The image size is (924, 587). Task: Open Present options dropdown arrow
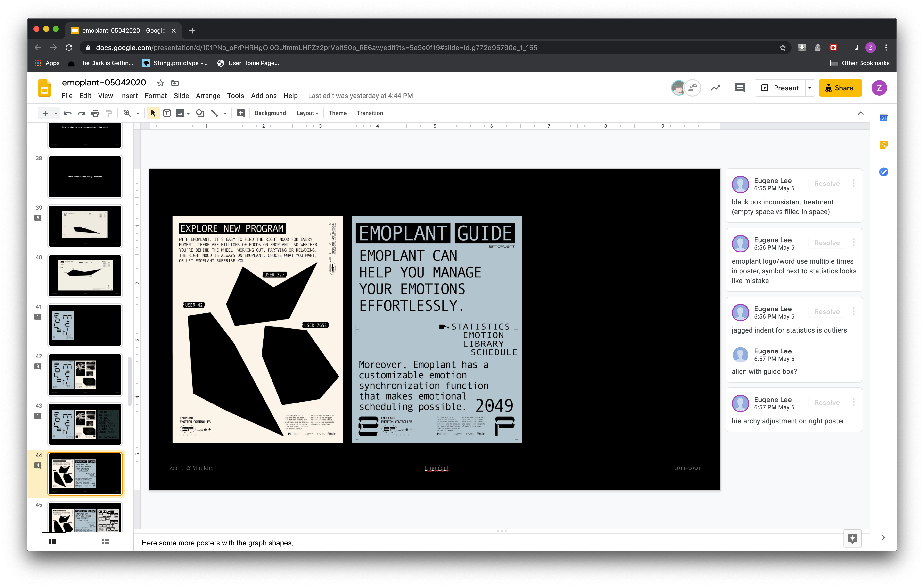coord(810,88)
